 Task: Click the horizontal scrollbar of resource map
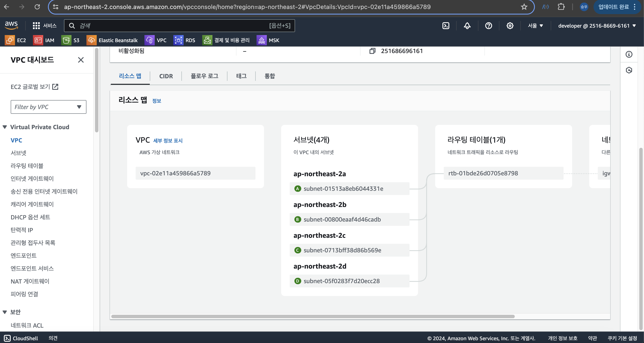coord(313,316)
